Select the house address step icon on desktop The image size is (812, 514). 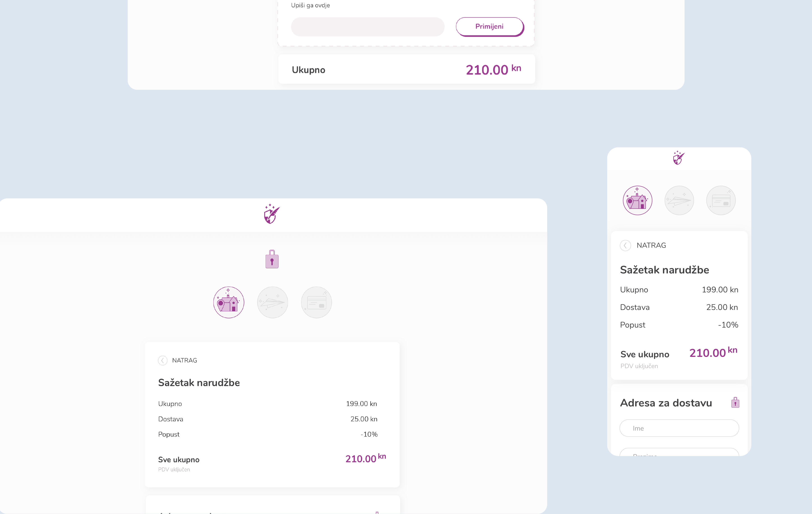click(229, 302)
